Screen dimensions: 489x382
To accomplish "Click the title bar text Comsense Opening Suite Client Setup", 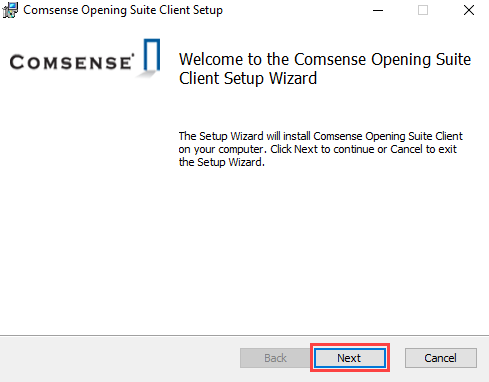I will 123,10.
